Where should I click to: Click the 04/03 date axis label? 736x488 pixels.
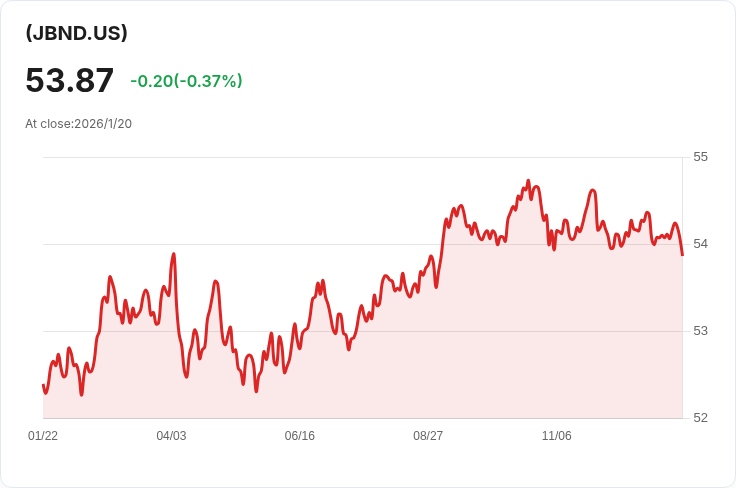[171, 436]
